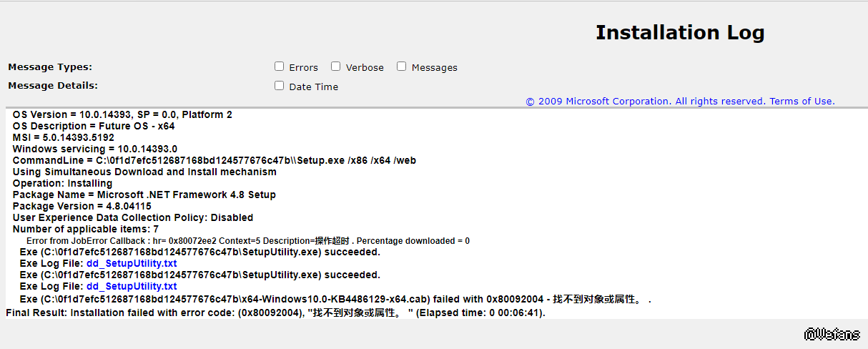
Task: Click the watermark in the bottom corner
Action: 832,334
